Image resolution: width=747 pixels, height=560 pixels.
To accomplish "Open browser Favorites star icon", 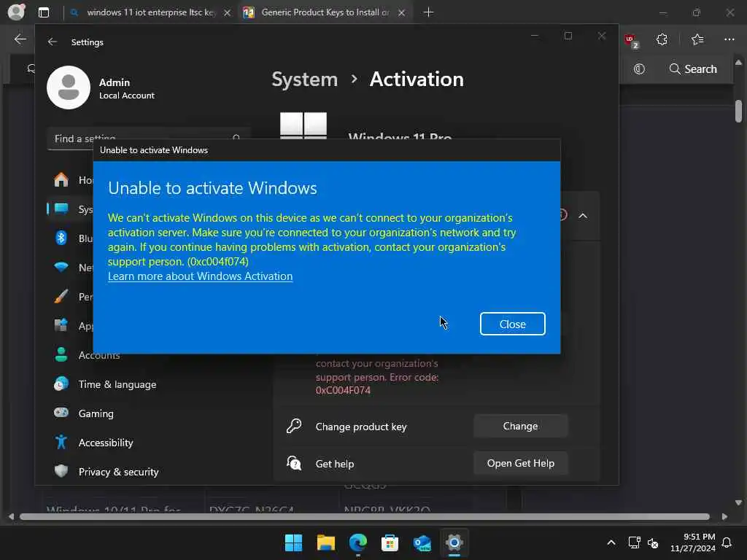I will (697, 39).
